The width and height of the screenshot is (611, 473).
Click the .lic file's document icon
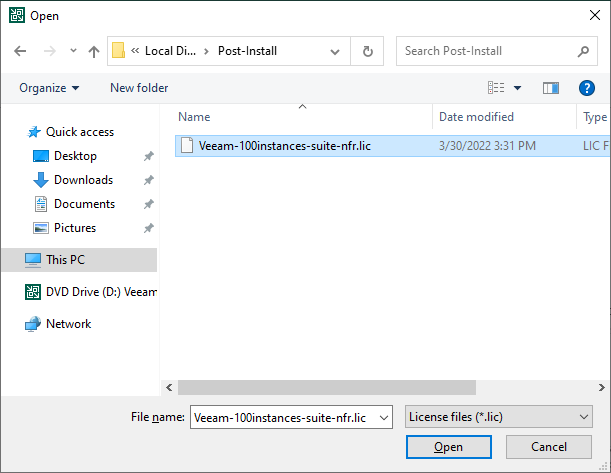(x=187, y=146)
